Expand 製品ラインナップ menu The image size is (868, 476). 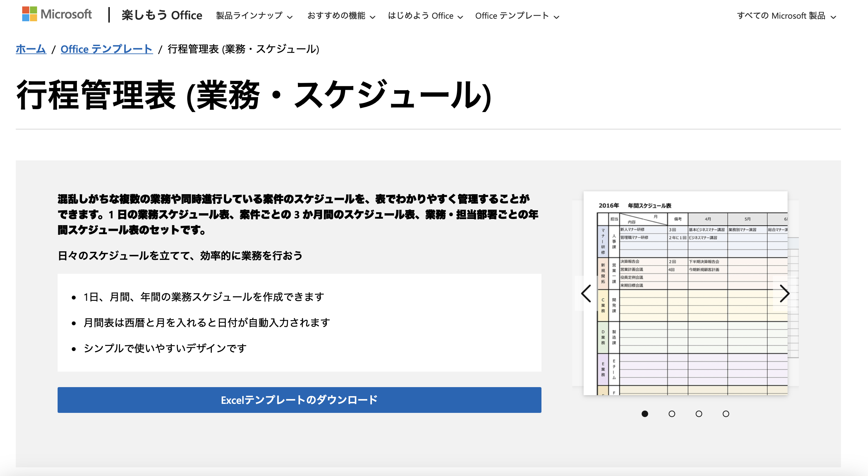pyautogui.click(x=254, y=15)
